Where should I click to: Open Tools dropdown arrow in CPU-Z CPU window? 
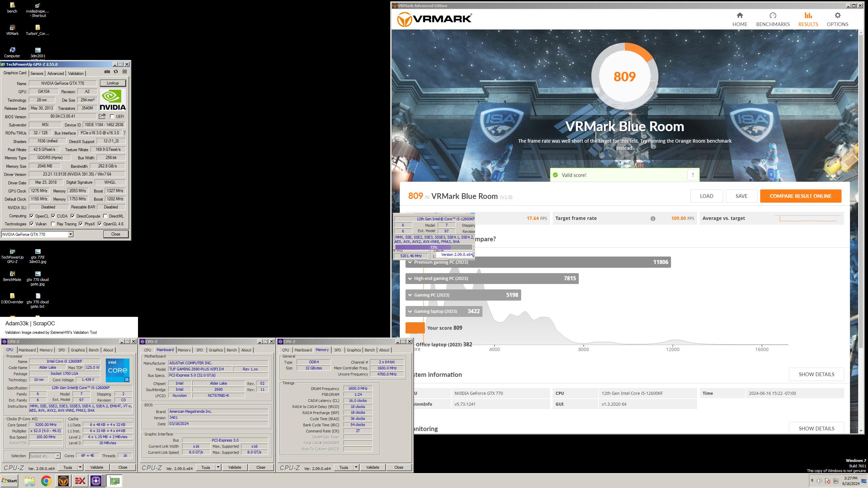click(80, 467)
